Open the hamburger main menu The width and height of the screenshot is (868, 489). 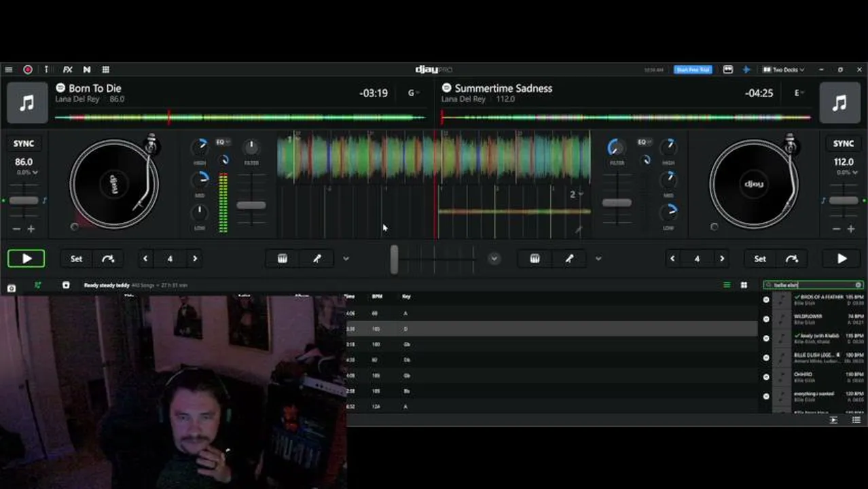coord(8,69)
